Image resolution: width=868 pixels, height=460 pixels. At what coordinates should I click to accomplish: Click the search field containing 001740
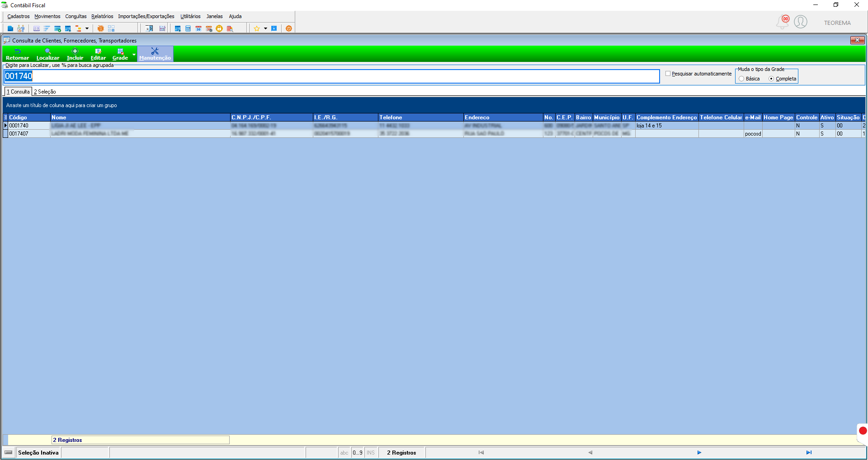coord(332,76)
